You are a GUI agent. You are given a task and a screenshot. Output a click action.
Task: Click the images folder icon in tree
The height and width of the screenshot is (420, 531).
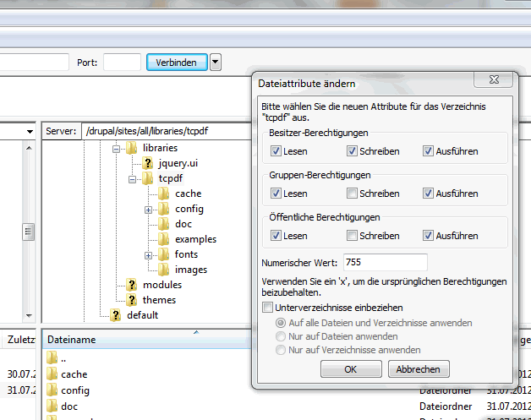tap(163, 270)
